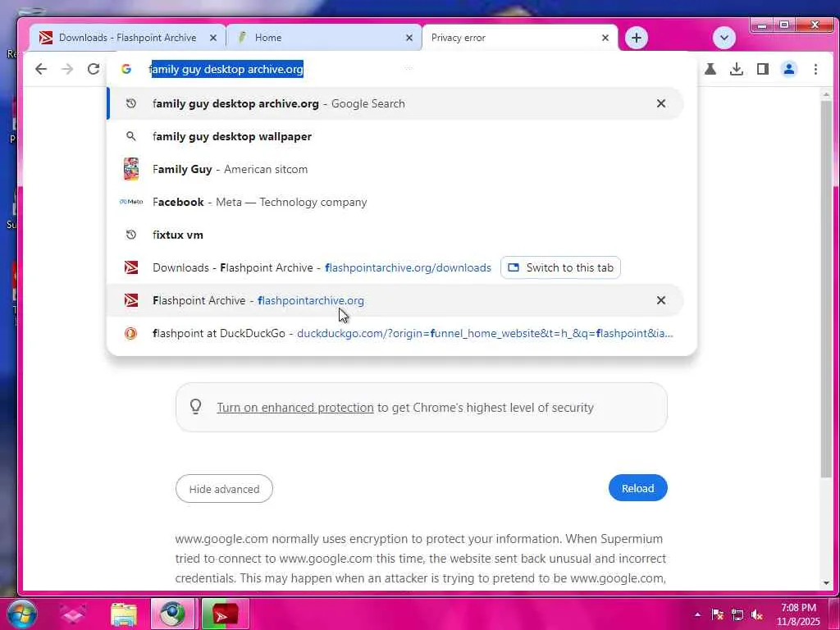
Task: Open the Downloads toolbar icon
Action: (x=737, y=69)
